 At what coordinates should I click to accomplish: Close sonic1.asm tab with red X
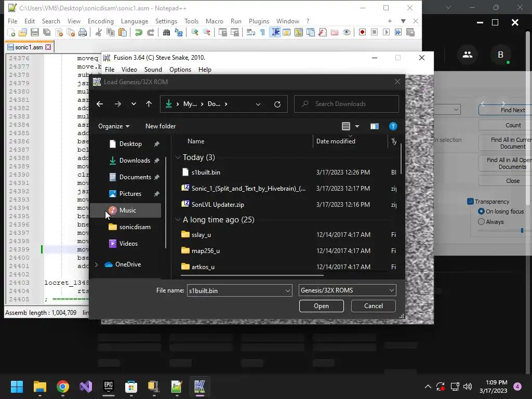coord(48,47)
